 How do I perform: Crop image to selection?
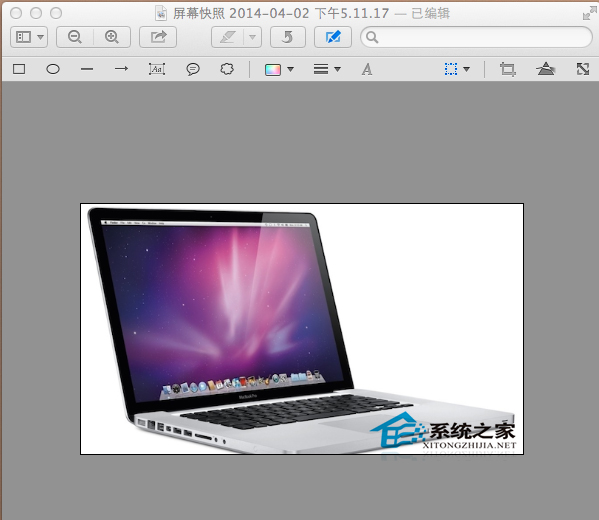click(x=508, y=69)
